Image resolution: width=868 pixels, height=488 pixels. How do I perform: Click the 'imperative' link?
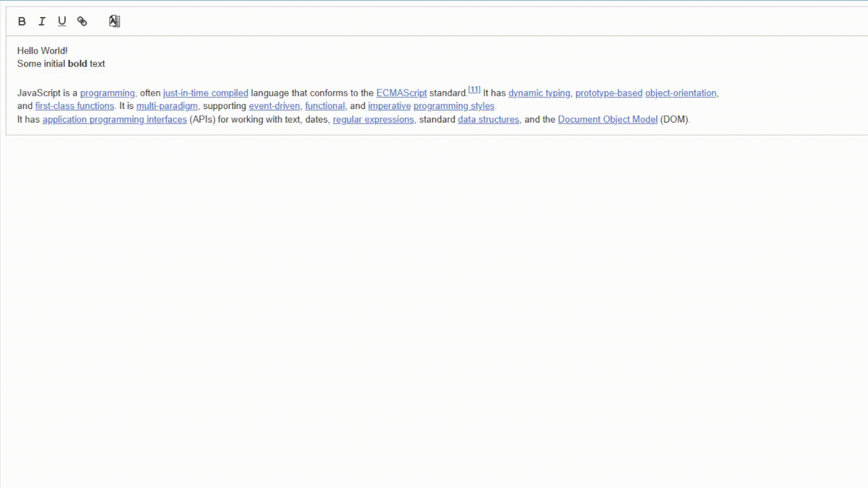tap(389, 106)
